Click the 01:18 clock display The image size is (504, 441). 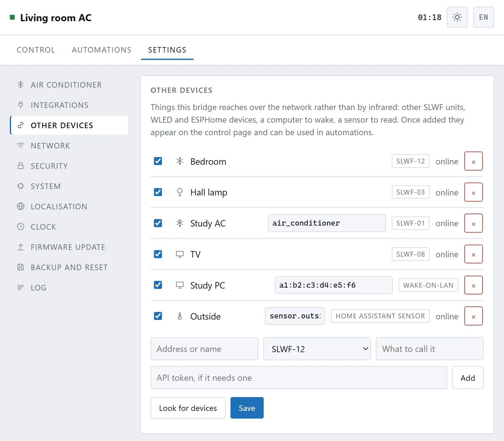click(x=430, y=17)
